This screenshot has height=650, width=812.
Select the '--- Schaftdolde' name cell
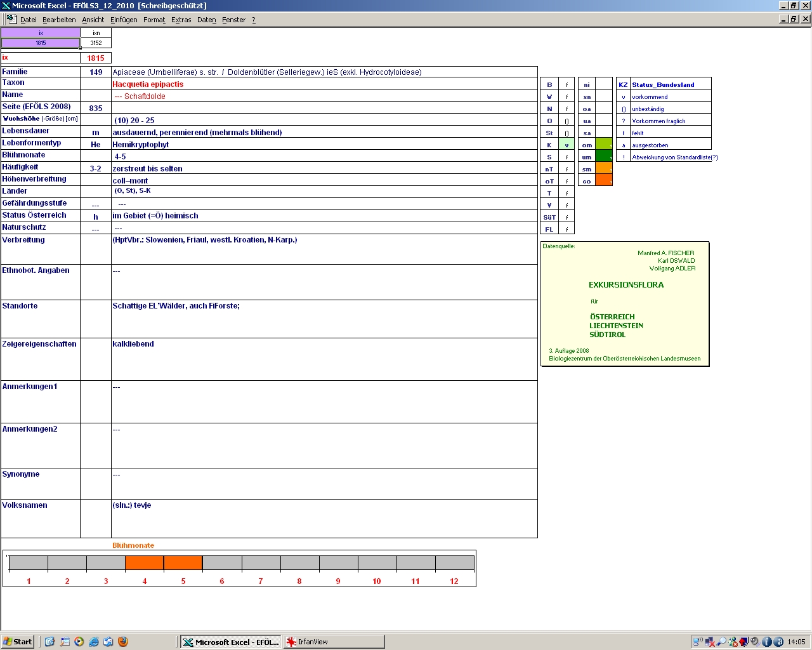(324, 96)
